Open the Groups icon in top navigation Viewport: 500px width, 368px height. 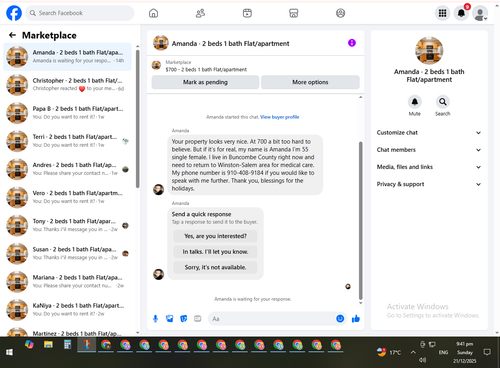point(340,13)
